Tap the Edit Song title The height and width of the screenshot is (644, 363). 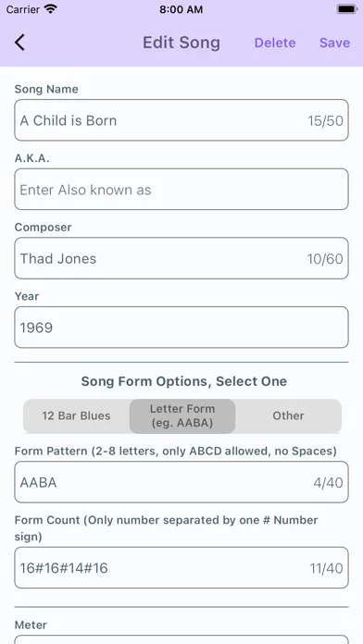tap(181, 43)
